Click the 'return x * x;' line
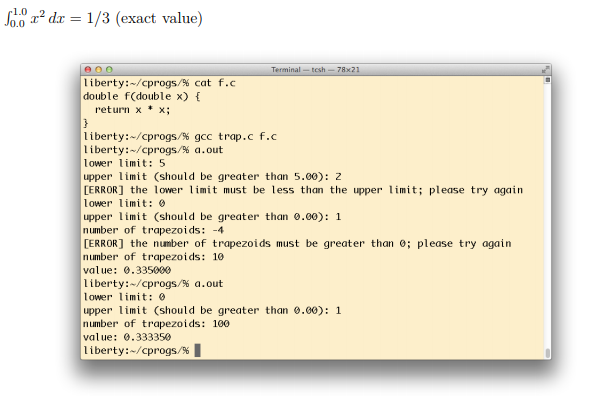 click(132, 110)
